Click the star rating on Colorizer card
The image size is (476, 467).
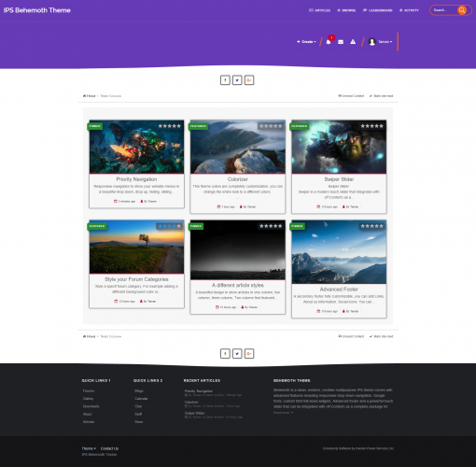[x=271, y=126]
